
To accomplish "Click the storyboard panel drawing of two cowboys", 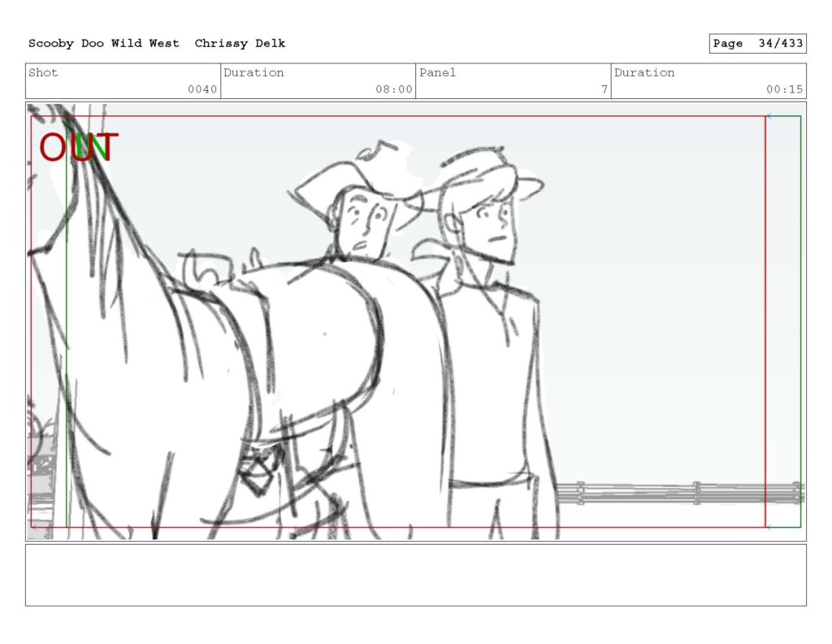I will (x=416, y=322).
